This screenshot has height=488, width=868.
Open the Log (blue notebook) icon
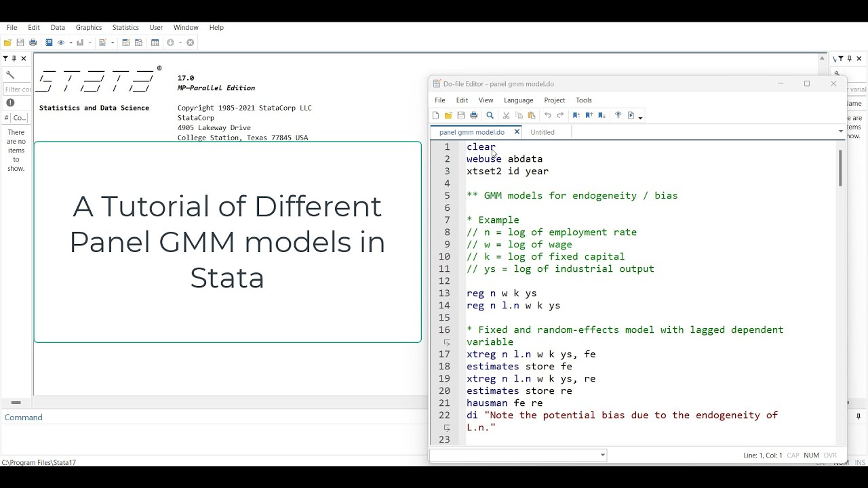tap(49, 43)
